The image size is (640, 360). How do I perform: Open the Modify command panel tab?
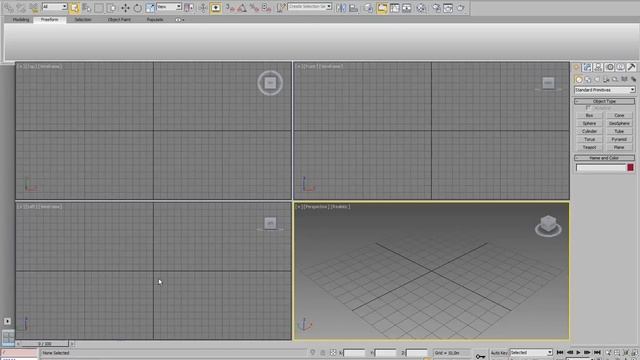[x=587, y=67]
